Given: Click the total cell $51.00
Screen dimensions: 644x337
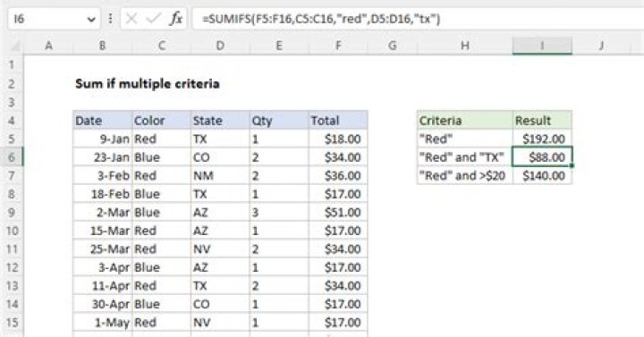Looking at the screenshot, I should click(338, 212).
